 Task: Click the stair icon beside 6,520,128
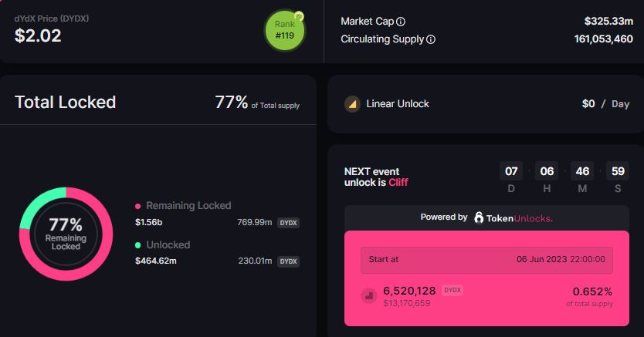tap(368, 295)
